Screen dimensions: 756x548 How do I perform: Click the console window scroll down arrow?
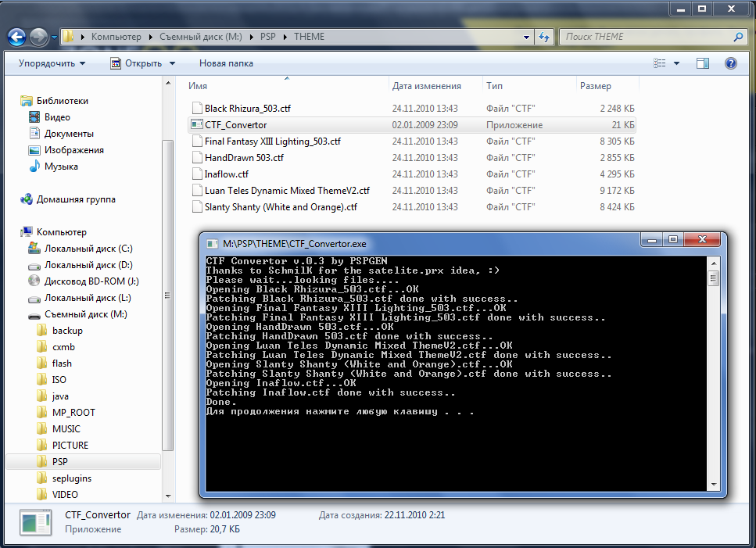[714, 485]
